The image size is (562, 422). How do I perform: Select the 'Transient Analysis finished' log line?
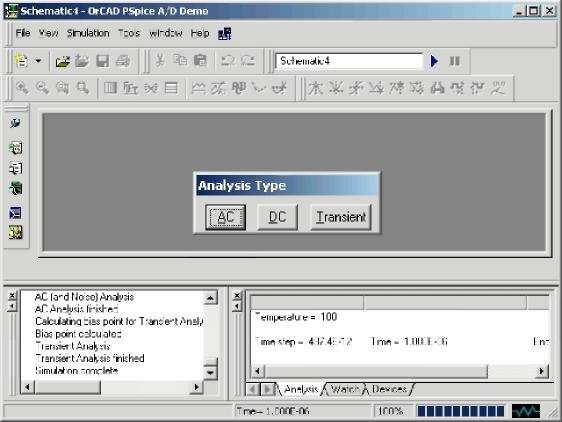click(x=90, y=358)
